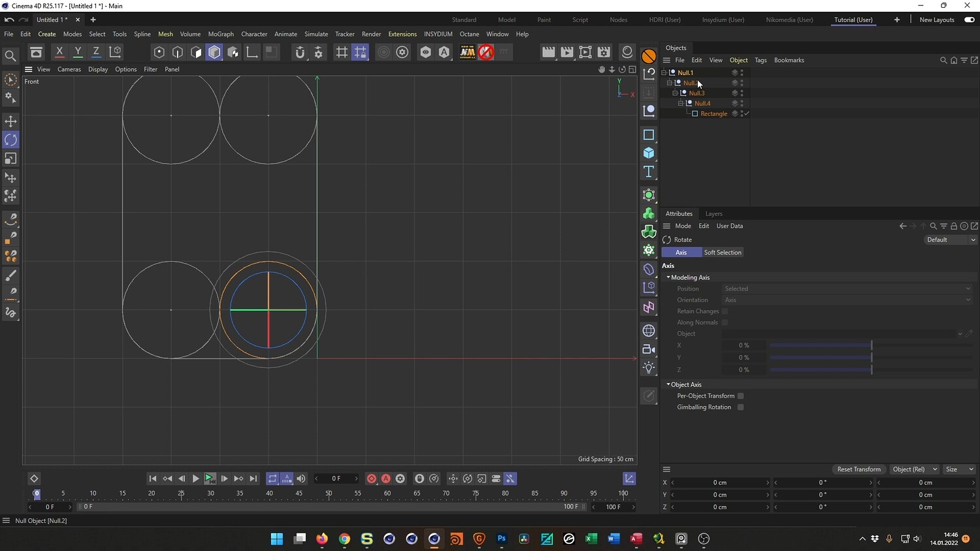
Task: Switch to the Soft Selection tab
Action: coord(722,253)
